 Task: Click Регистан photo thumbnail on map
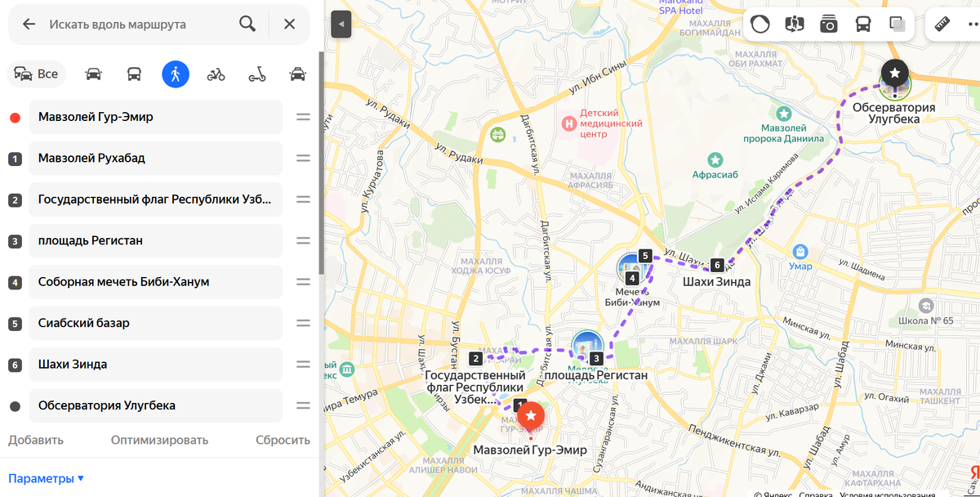(586, 344)
